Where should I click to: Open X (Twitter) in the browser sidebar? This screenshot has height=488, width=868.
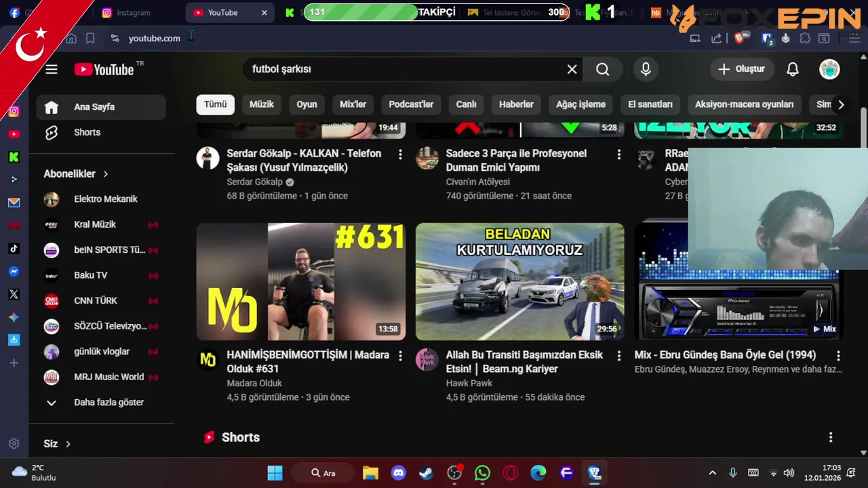tap(14, 294)
